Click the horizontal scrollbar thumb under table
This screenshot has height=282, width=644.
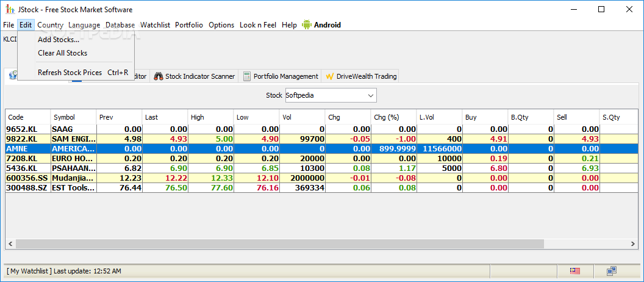(280, 244)
